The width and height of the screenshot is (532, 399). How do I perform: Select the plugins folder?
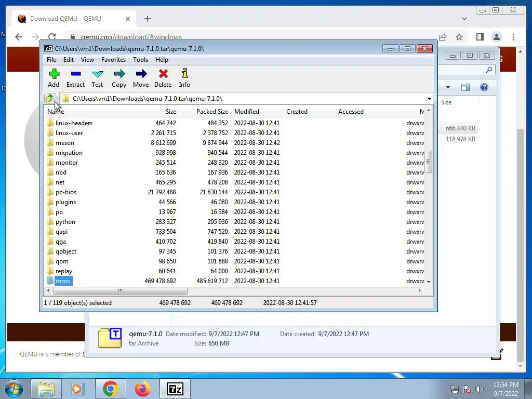[x=66, y=202]
